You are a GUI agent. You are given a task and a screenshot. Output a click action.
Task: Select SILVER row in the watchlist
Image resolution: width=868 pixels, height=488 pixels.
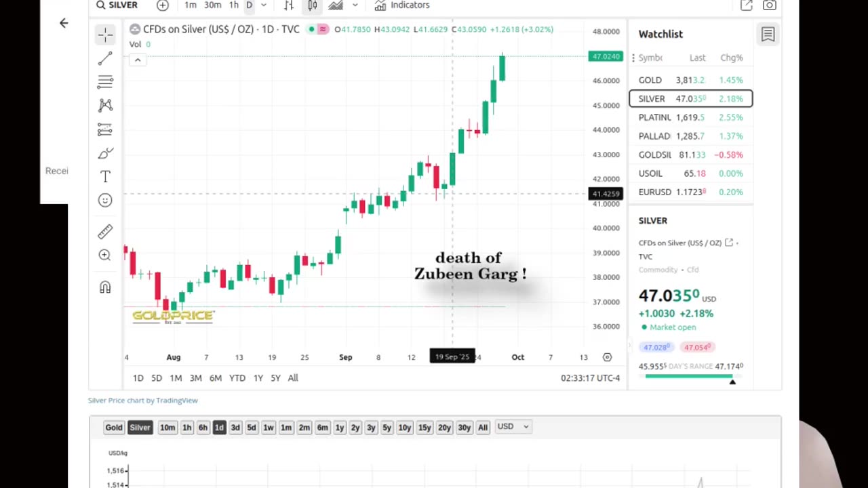pyautogui.click(x=691, y=99)
